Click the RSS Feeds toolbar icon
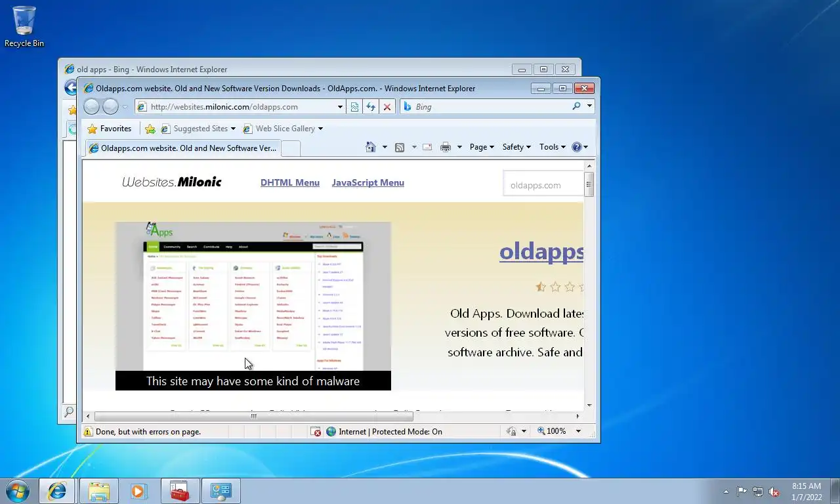Screen dimensions: 840x504 click(x=400, y=147)
